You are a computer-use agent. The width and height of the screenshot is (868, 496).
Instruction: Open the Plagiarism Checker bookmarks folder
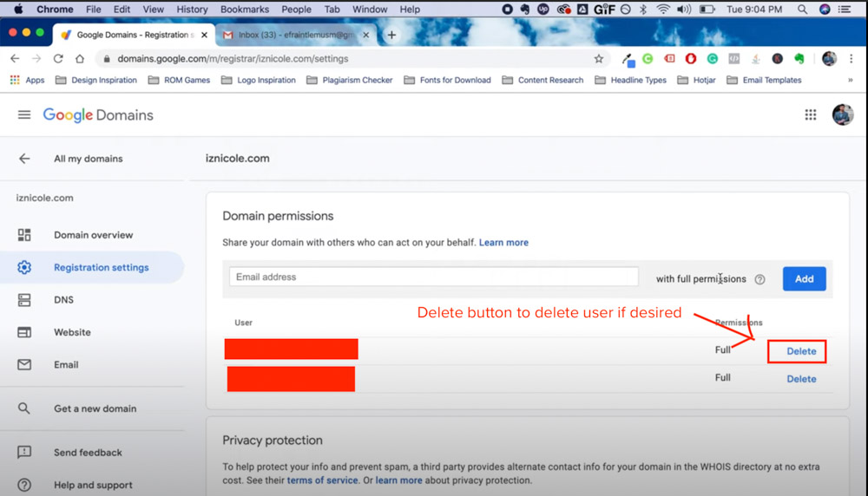point(349,80)
